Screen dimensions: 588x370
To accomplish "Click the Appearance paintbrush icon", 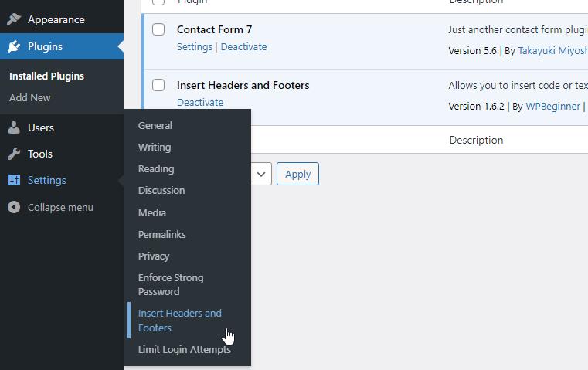I will [14, 19].
